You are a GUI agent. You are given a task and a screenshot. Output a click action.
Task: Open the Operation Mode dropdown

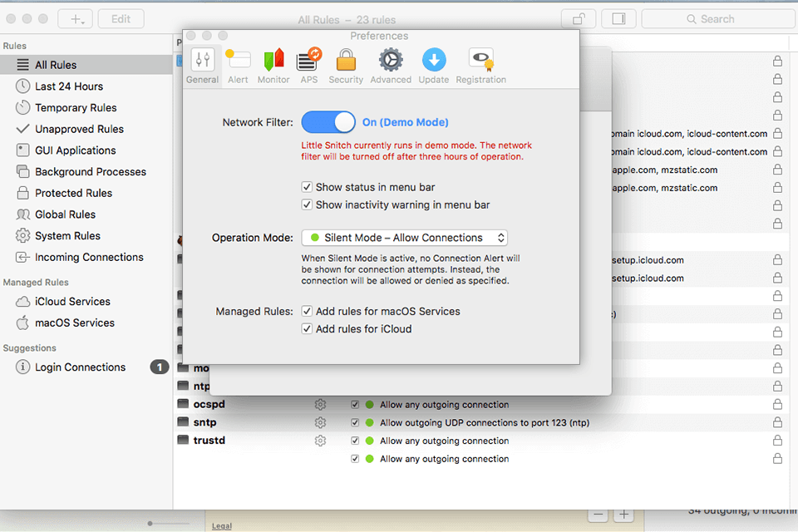tap(405, 238)
